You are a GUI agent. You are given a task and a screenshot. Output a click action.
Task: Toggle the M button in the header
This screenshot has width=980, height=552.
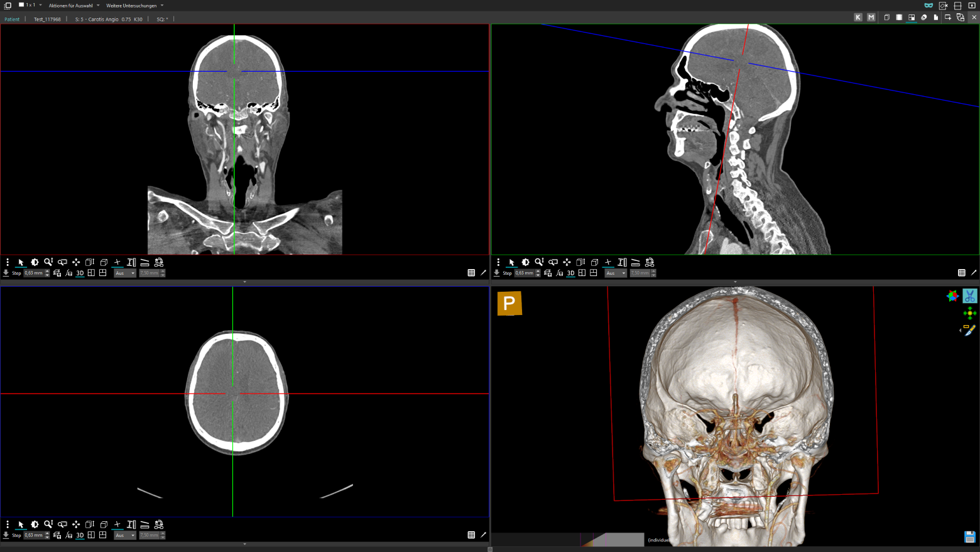871,18
